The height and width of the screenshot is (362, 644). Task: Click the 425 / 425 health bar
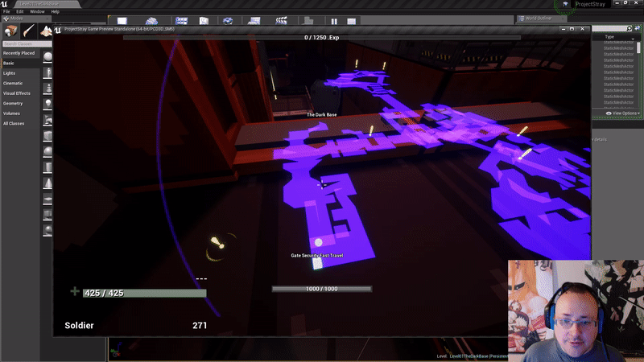(145, 293)
